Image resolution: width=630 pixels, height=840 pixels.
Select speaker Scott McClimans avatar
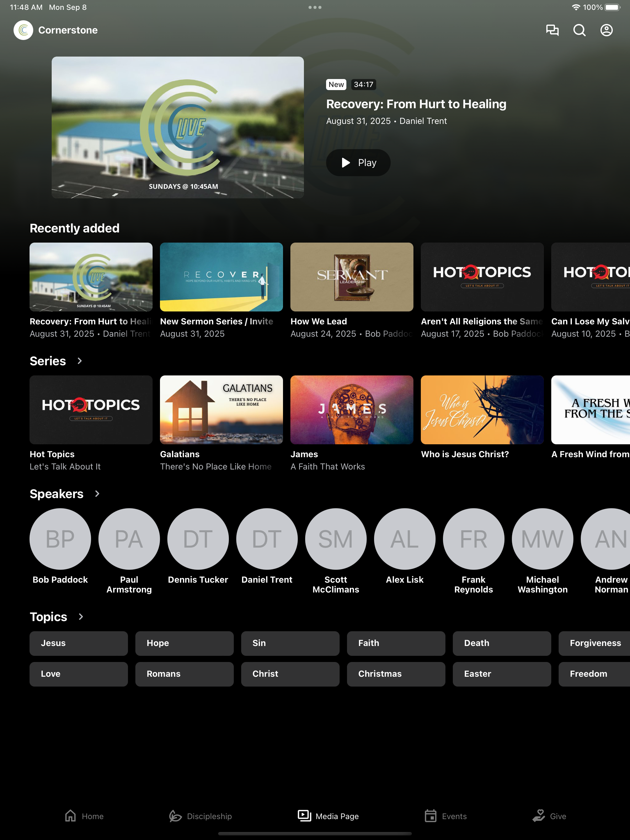coord(336,539)
